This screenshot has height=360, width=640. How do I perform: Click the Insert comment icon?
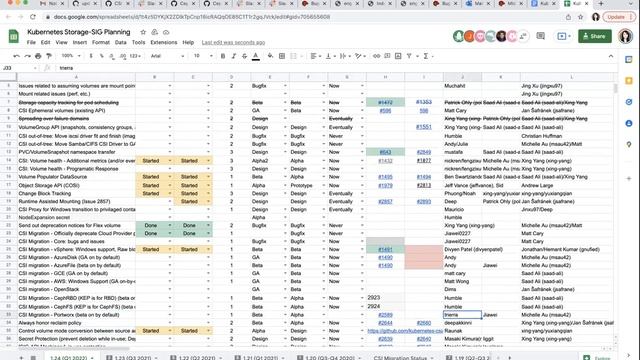387,56
